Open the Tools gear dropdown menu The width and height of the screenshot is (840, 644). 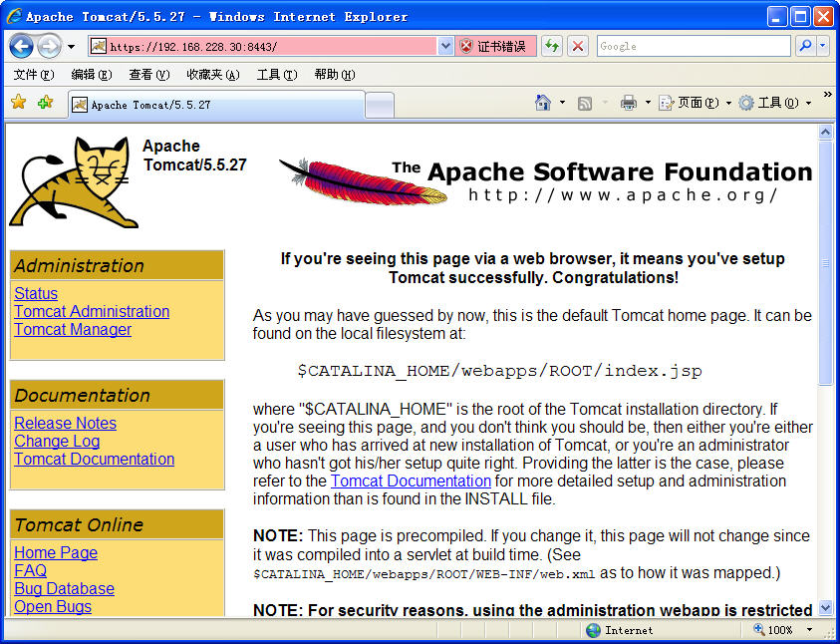(x=774, y=103)
